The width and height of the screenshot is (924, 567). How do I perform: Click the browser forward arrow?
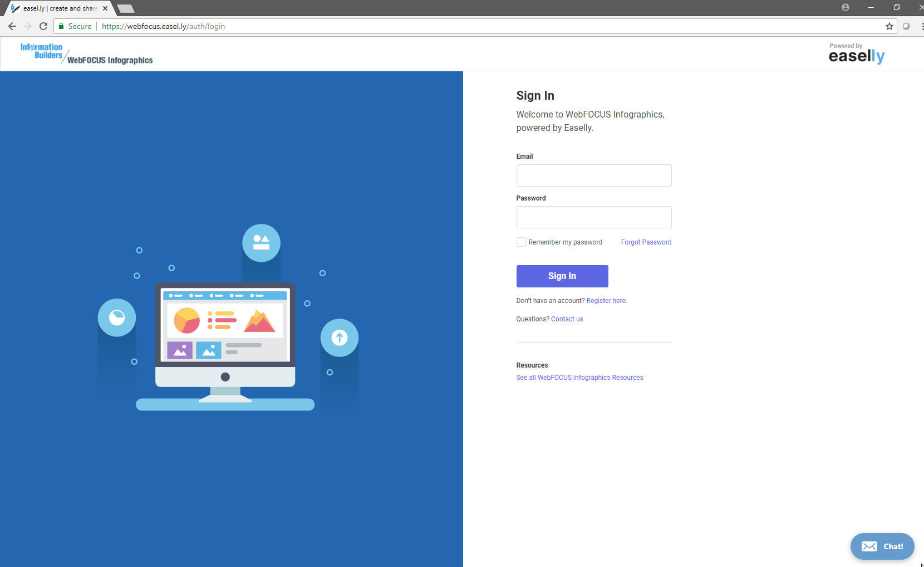pos(28,26)
